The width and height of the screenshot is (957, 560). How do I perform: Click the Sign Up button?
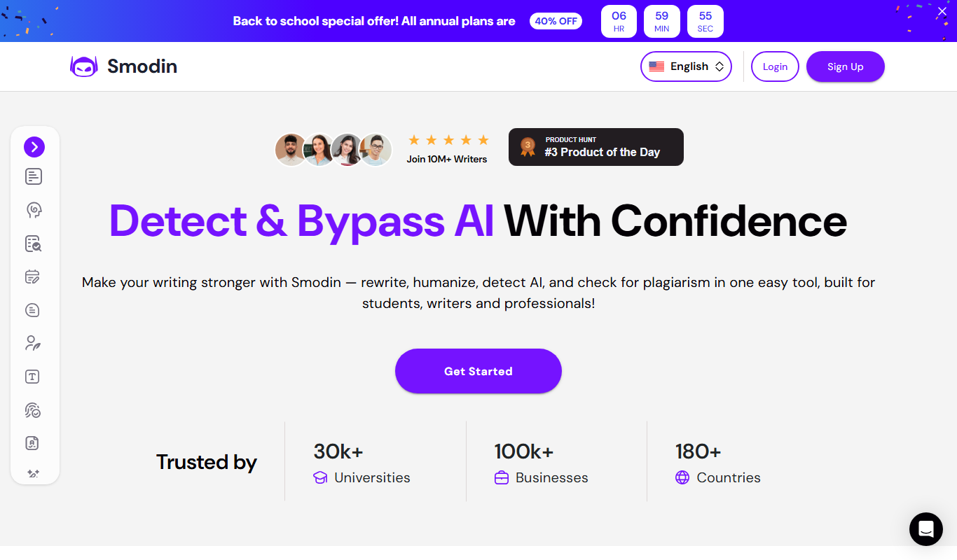(846, 66)
